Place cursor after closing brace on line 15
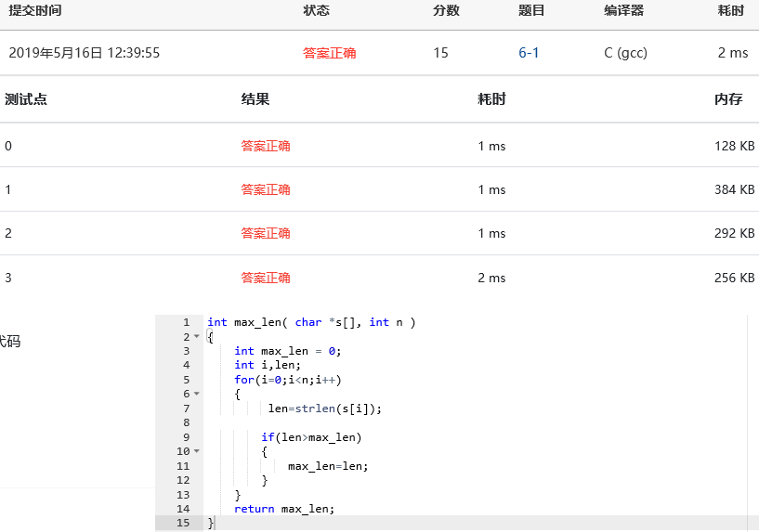Viewport: 759px width, 532px height. click(214, 523)
